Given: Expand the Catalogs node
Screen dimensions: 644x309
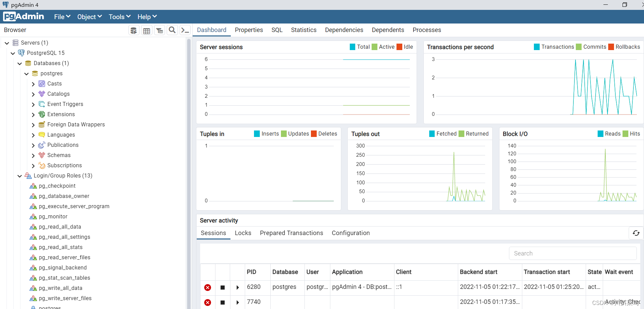Looking at the screenshot, I should (x=33, y=94).
